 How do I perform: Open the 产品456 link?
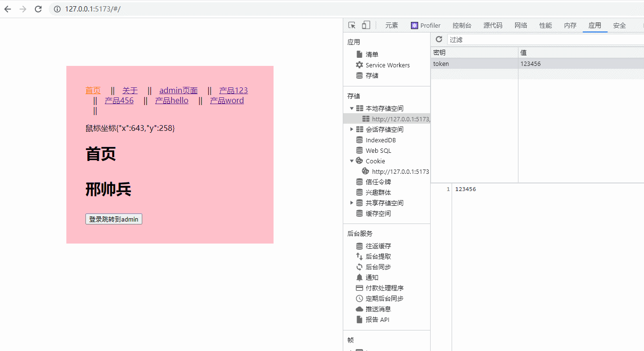[119, 100]
